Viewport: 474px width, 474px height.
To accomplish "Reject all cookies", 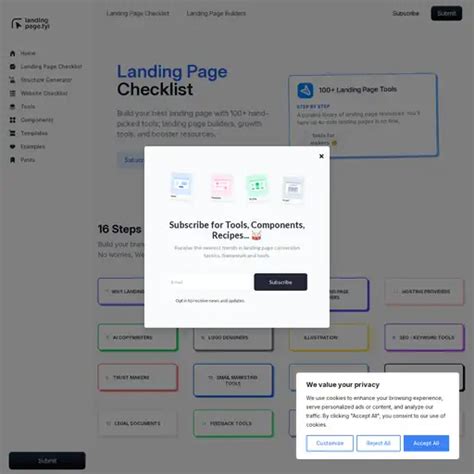I will point(378,443).
